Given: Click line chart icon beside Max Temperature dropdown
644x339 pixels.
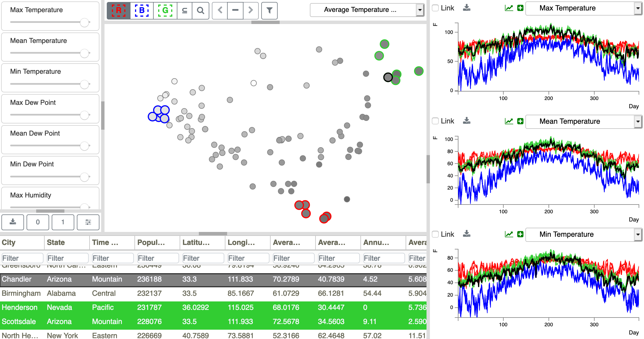Looking at the screenshot, I should 509,8.
